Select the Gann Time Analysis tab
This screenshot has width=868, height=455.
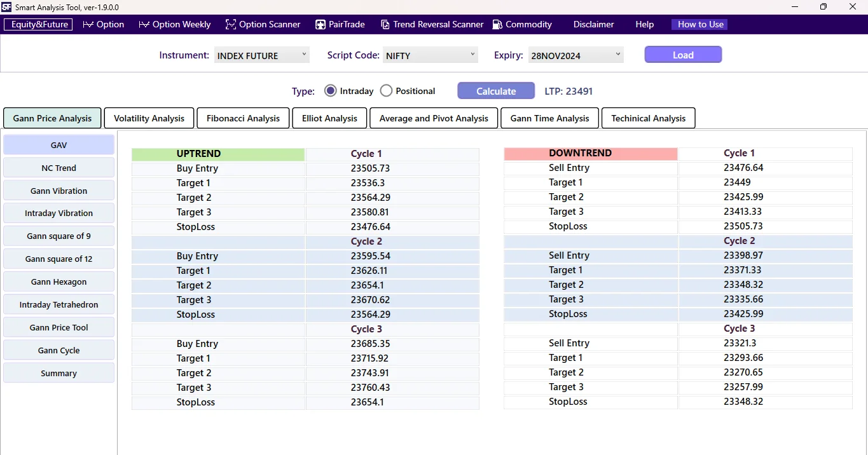[x=549, y=118]
